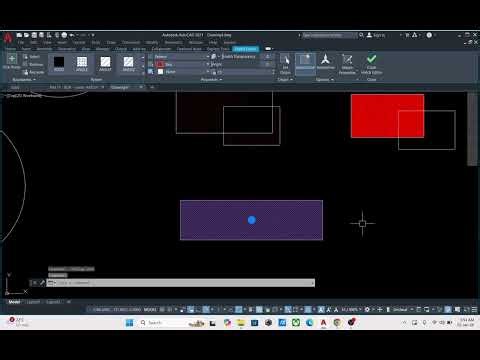Click the Angle property field

tap(242, 64)
